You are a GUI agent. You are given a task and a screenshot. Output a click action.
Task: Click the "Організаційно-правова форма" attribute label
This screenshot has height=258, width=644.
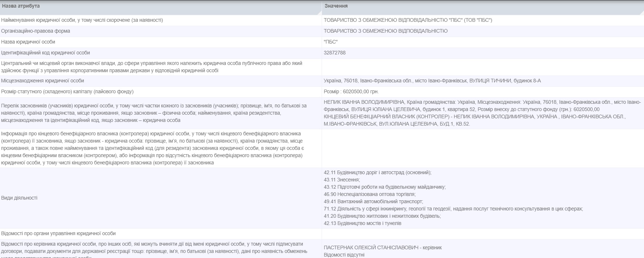click(x=36, y=31)
